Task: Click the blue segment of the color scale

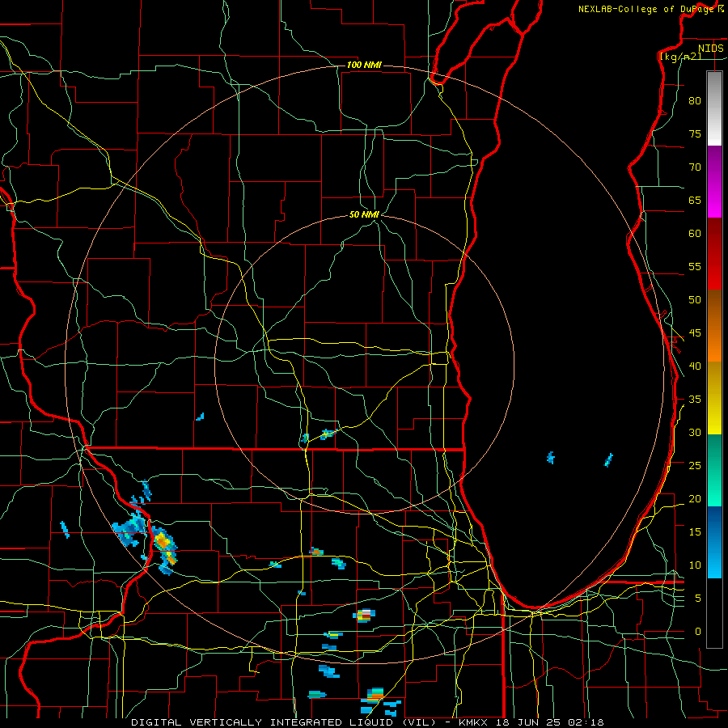Action: tap(714, 542)
